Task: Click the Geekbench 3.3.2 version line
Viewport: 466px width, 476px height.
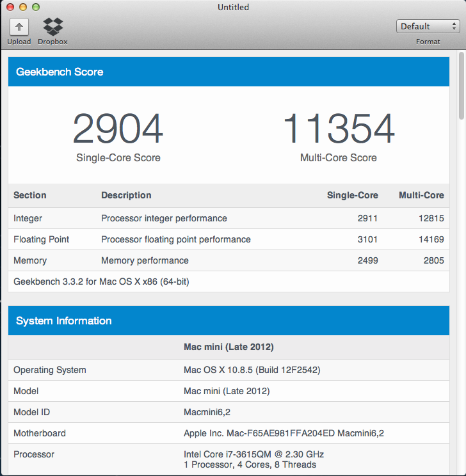Action: point(101,282)
